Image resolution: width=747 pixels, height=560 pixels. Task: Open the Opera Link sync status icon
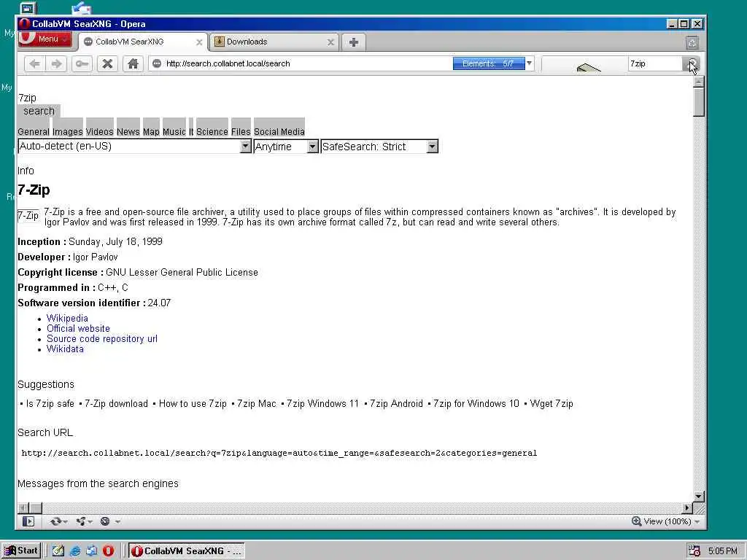[x=55, y=521]
